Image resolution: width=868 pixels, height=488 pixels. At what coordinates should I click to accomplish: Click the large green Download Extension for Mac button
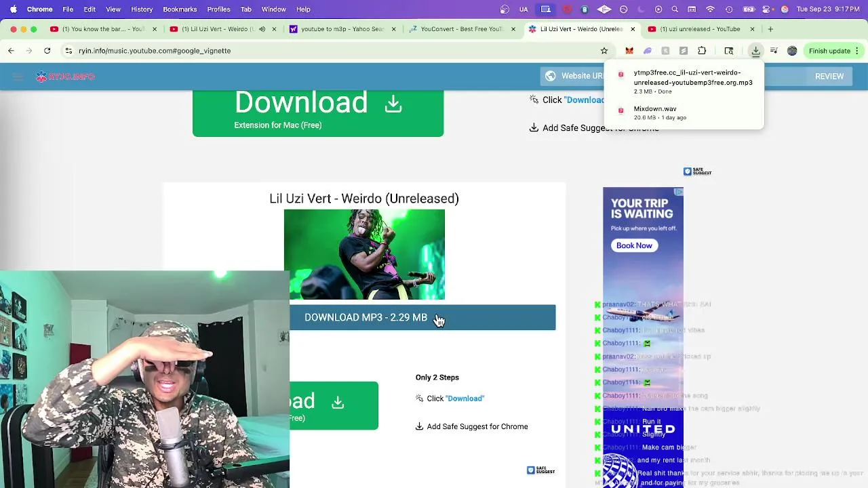(x=318, y=113)
